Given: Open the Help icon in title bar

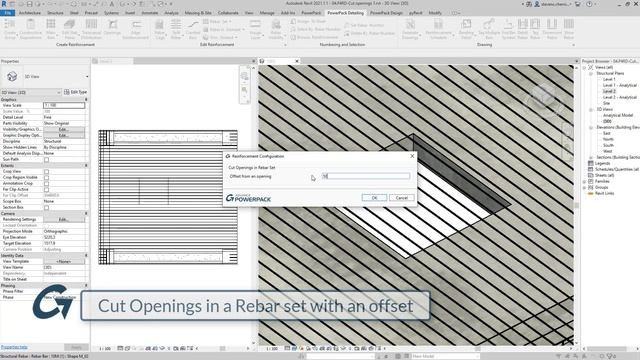Looking at the screenshot, I should (x=589, y=4).
